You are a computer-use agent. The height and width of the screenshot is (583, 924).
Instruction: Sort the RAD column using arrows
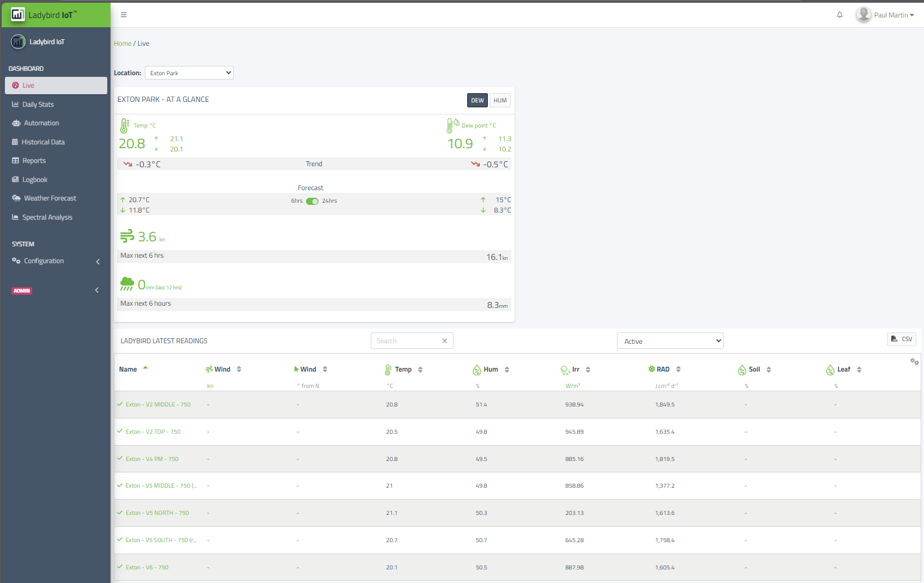click(678, 369)
